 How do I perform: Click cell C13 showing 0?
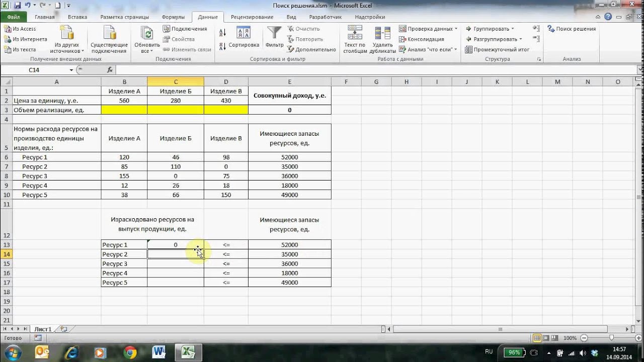176,245
